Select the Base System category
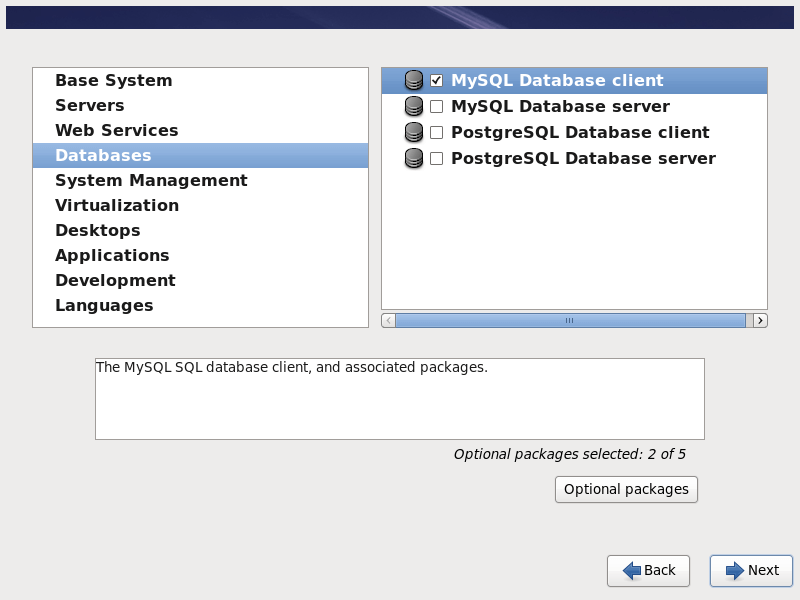The width and height of the screenshot is (800, 600). tap(113, 81)
